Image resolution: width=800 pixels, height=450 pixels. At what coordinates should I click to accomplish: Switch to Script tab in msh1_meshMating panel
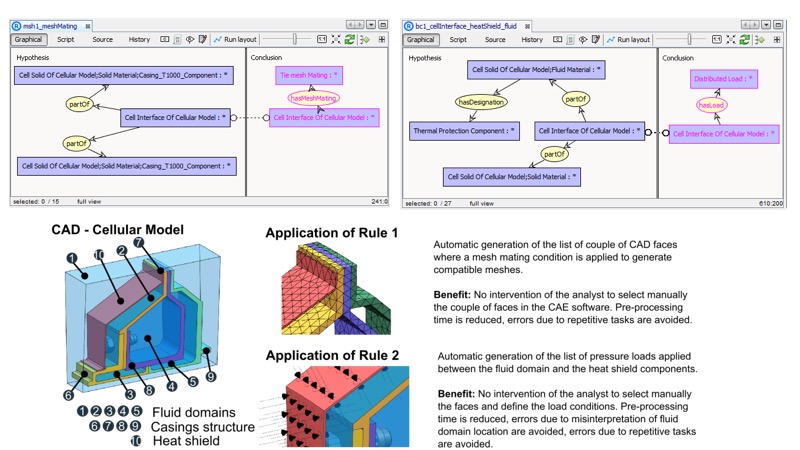tap(66, 40)
